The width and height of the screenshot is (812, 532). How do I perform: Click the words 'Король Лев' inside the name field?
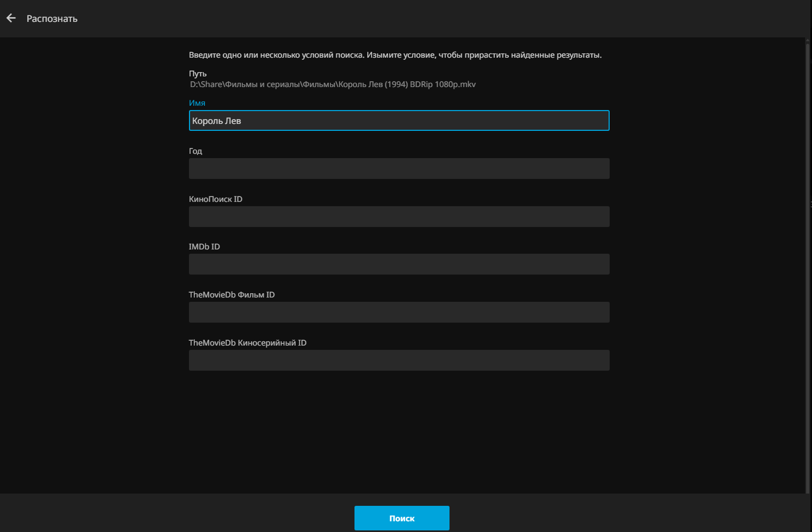[217, 121]
